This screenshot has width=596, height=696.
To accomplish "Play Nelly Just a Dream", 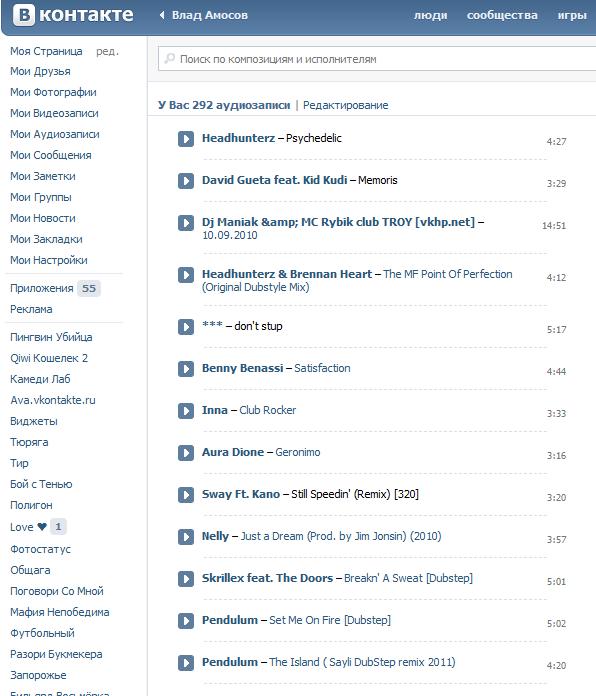I will (186, 537).
